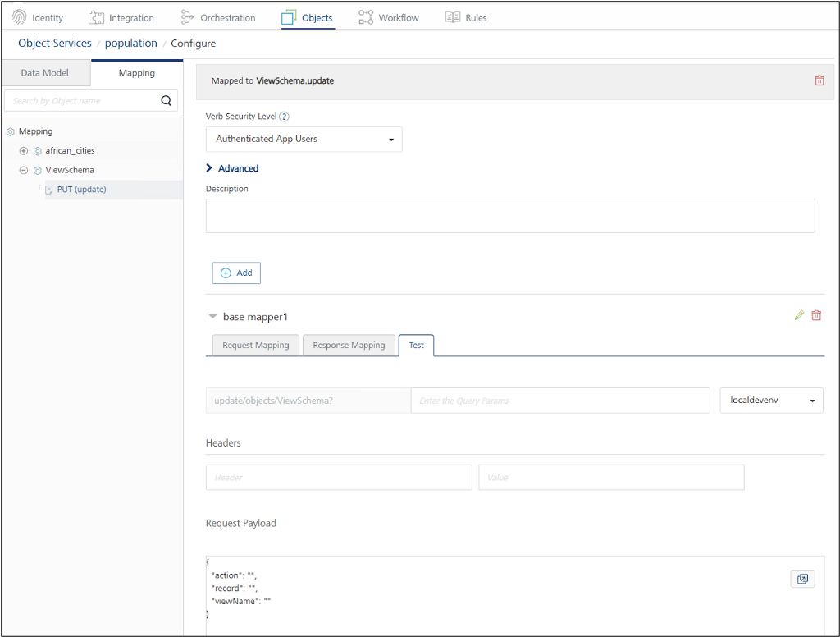Open the Identity menu
This screenshot has height=637, width=840.
38,18
